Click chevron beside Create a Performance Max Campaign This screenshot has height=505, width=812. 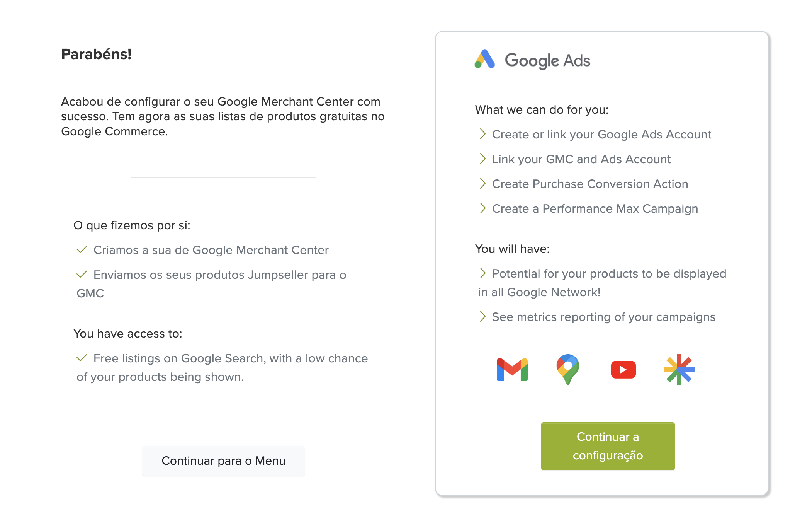pyautogui.click(x=482, y=208)
